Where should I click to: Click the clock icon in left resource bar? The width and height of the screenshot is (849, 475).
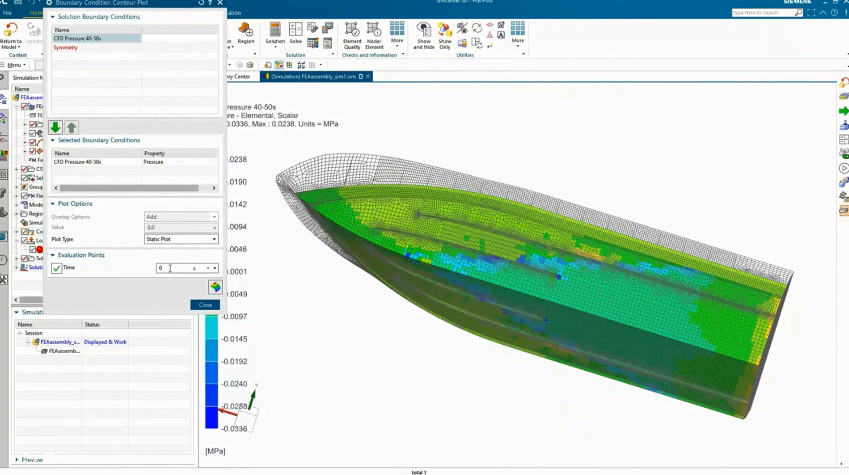coord(3,261)
